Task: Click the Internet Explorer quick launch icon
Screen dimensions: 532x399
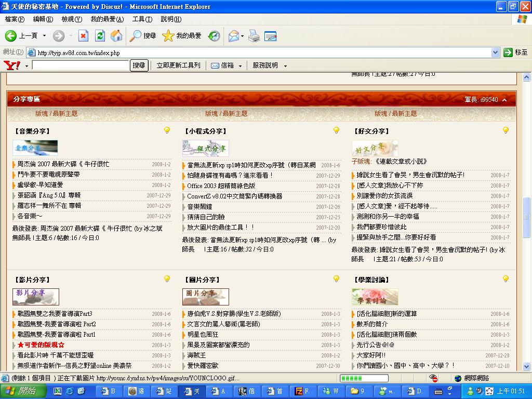Action: (x=70, y=391)
